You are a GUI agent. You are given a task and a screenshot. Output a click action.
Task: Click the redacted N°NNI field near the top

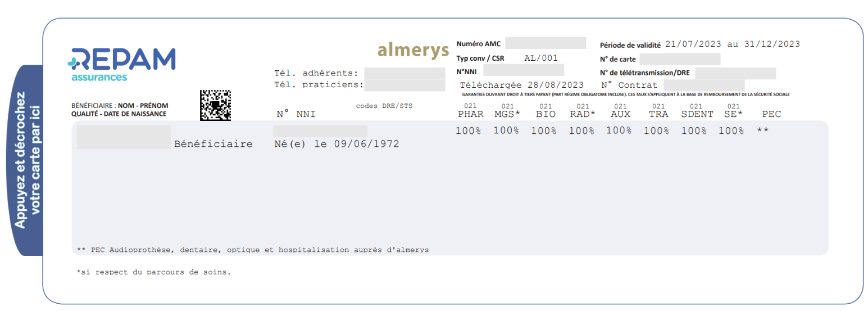[524, 70]
